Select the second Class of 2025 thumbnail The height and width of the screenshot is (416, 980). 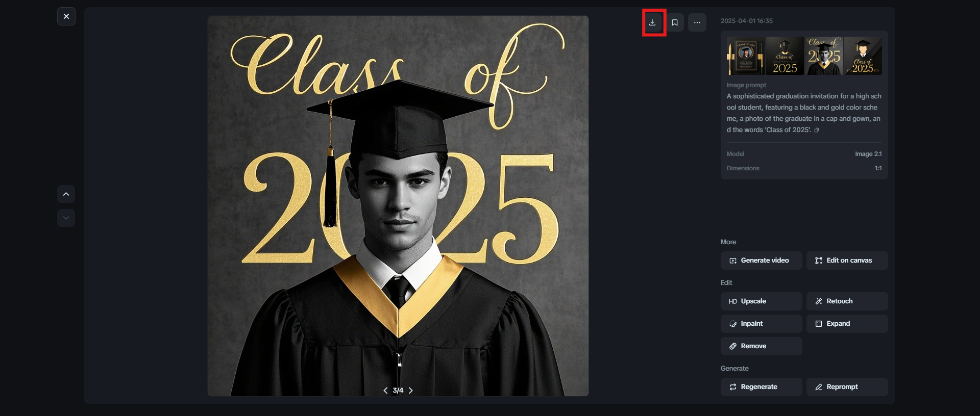tap(785, 56)
